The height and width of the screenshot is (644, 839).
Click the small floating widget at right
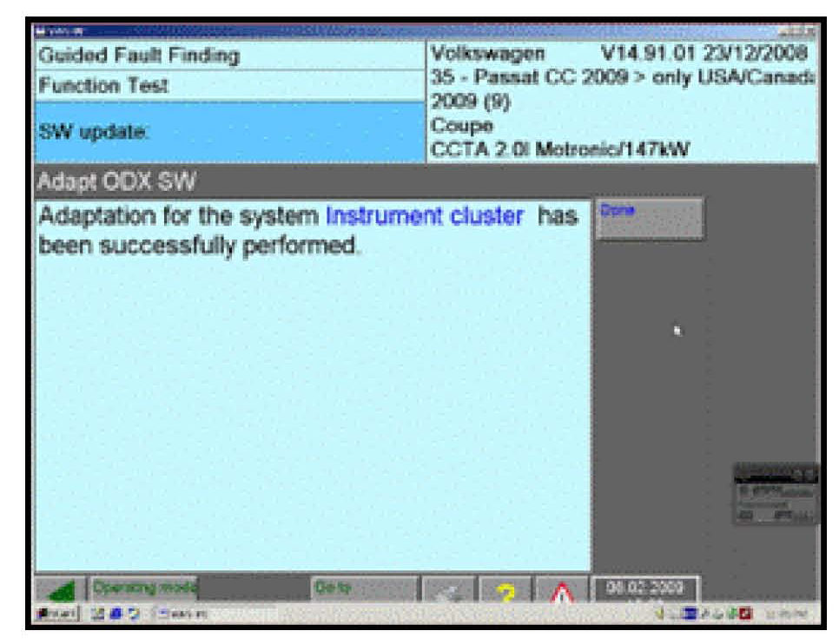776,494
